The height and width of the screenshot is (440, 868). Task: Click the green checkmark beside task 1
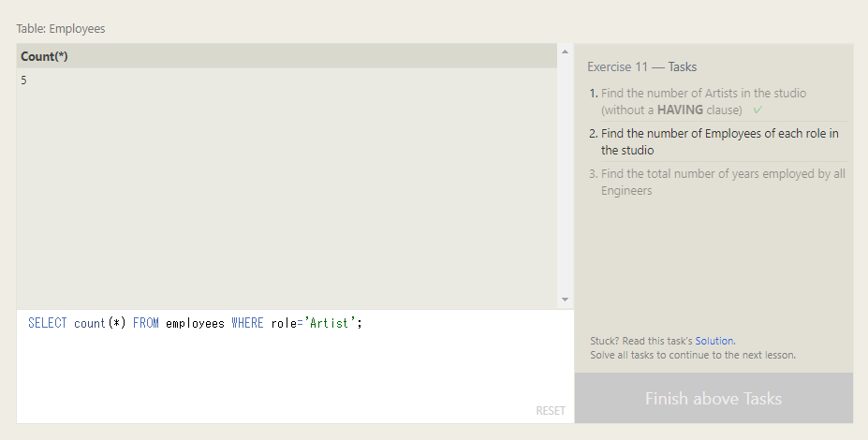click(x=758, y=110)
